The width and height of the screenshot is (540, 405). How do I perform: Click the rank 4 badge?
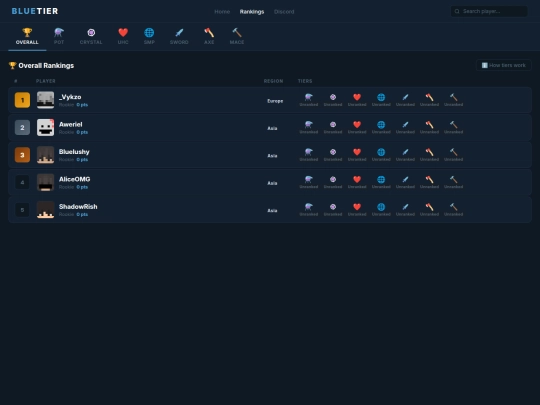[22, 182]
